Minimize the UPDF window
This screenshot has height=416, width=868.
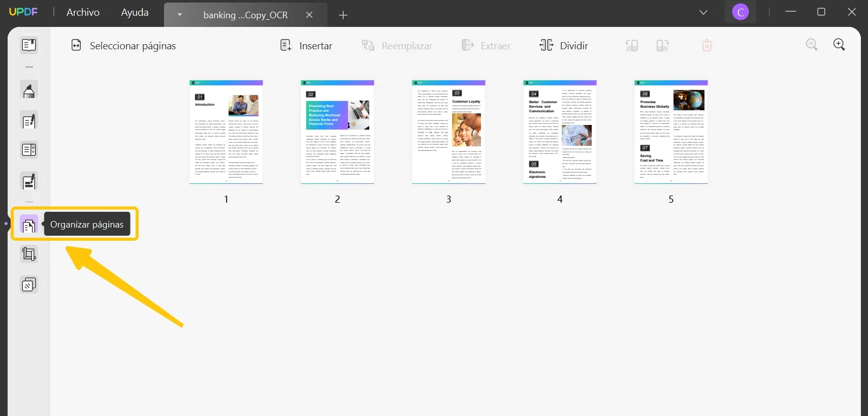[x=791, y=12]
